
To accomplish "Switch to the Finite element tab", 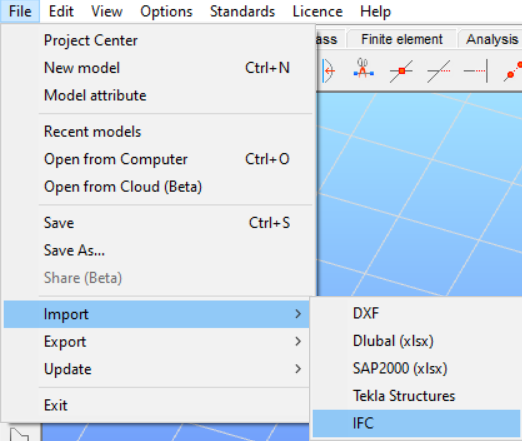I will click(402, 39).
